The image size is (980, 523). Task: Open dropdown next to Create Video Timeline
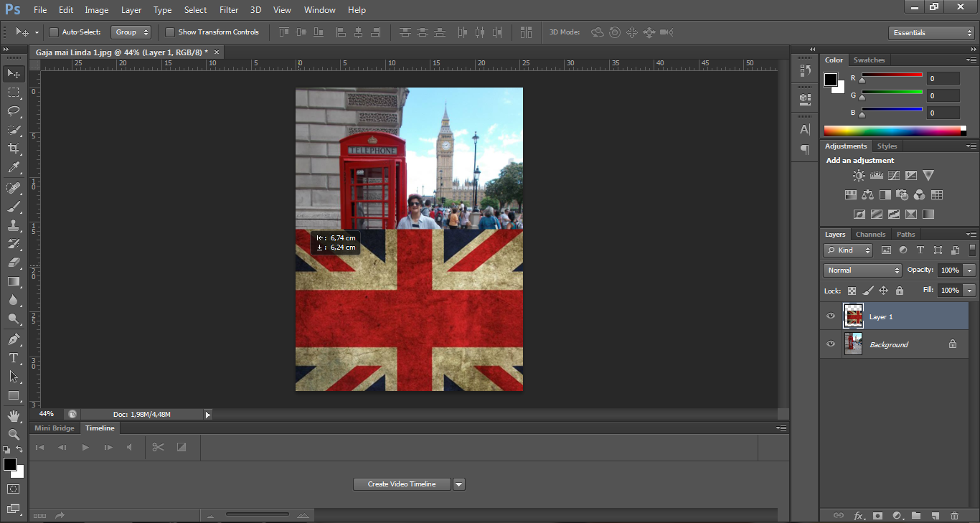pyautogui.click(x=459, y=484)
